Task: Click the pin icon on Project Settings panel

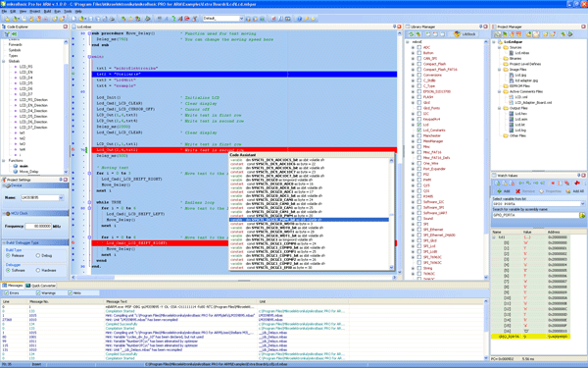Action: [x=61, y=180]
